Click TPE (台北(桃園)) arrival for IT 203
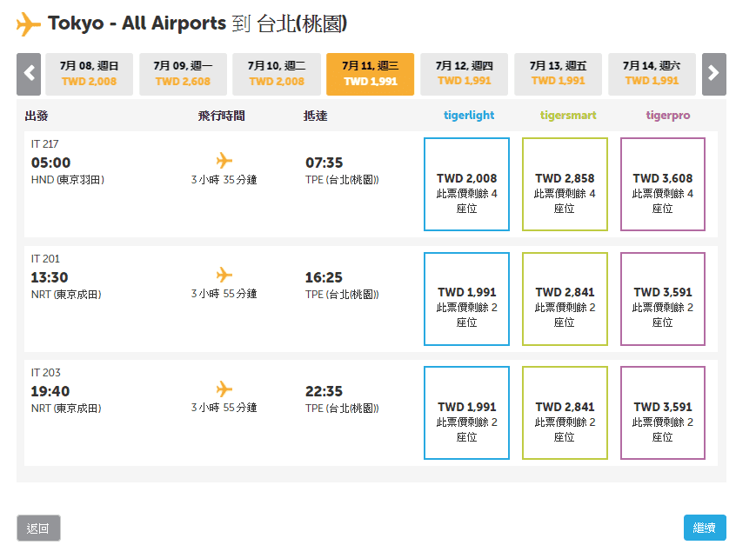 point(342,409)
